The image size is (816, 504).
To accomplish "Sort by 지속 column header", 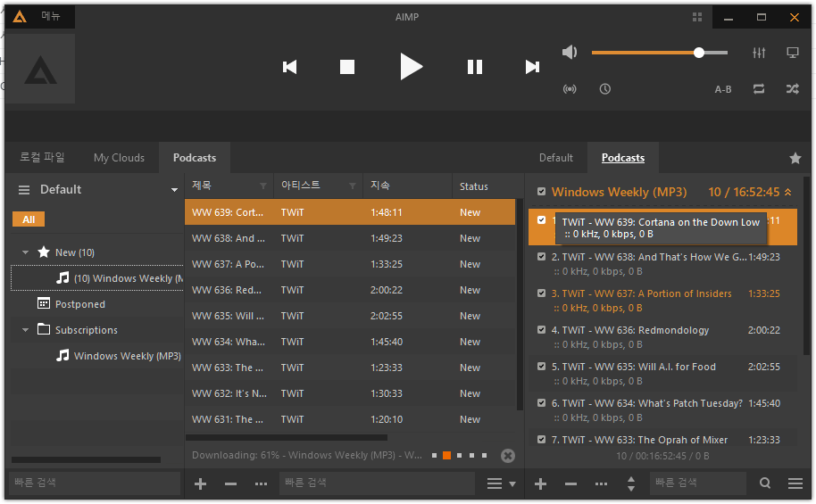I will click(407, 186).
